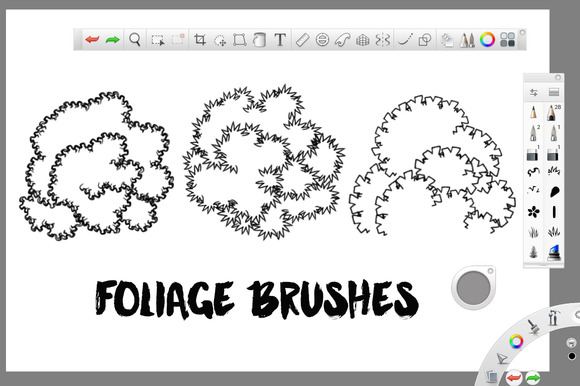The width and height of the screenshot is (580, 386).
Task: Pick the five-petal flower stamp brush
Action: point(533,212)
